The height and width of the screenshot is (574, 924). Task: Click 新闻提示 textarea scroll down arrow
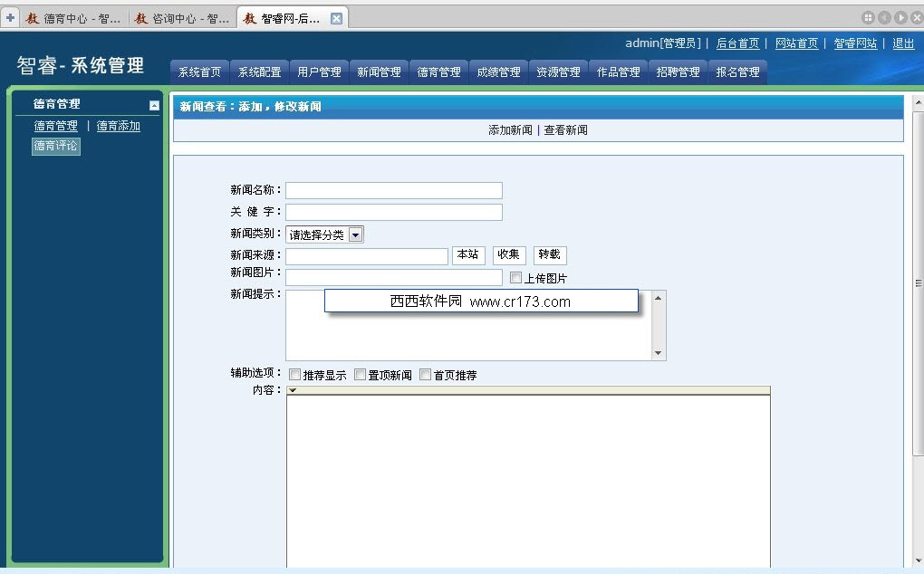point(659,353)
